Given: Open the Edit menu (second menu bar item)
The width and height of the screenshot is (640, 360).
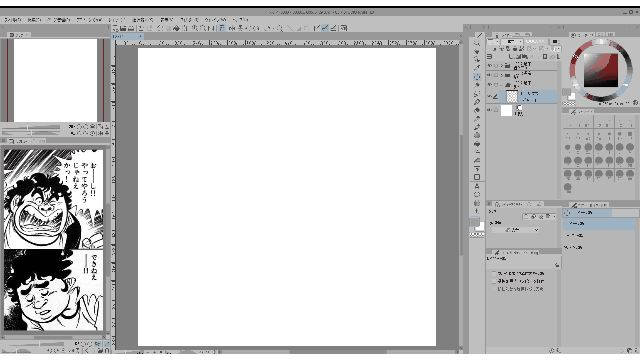Looking at the screenshot, I should [34, 20].
